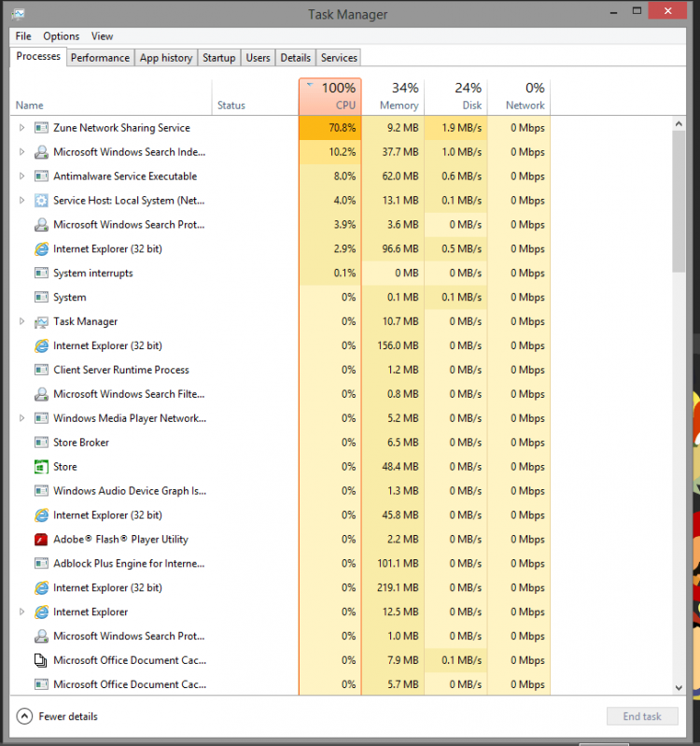The image size is (700, 746).
Task: Select the 219.1 MB memory cell
Action: pos(393,587)
